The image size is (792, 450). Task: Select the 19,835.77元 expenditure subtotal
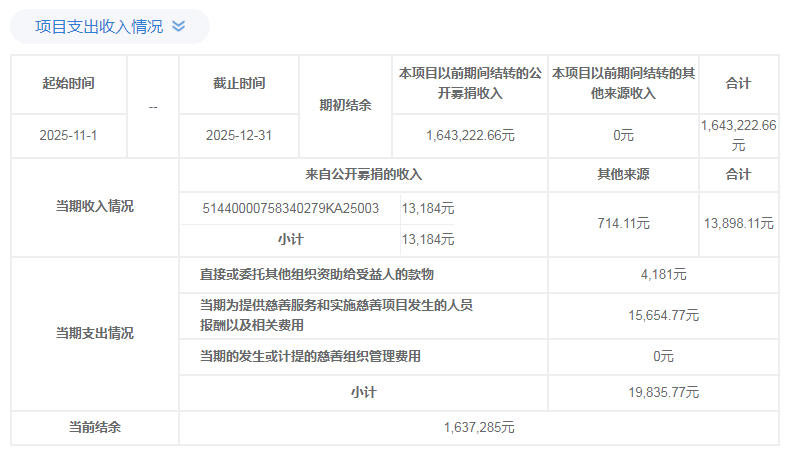coord(663,393)
